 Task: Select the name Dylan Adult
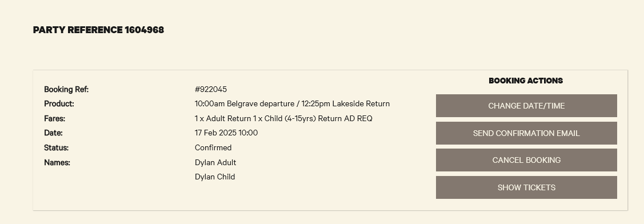click(215, 162)
